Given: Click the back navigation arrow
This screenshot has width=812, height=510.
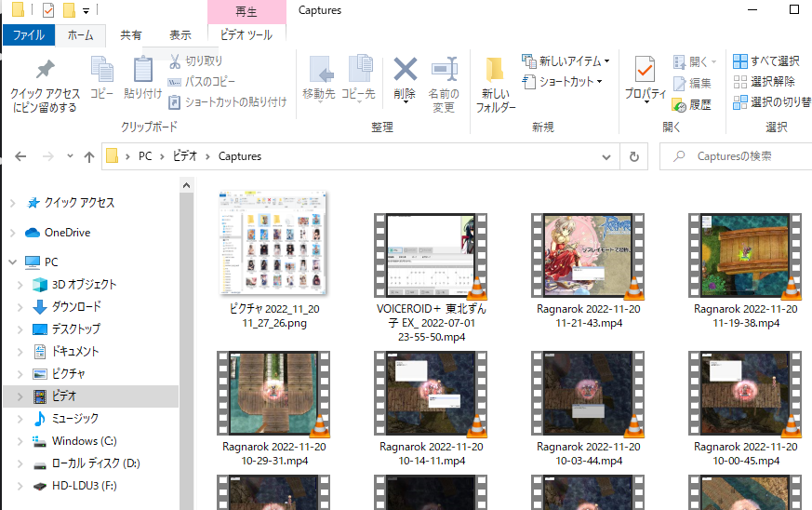Looking at the screenshot, I should pos(20,156).
